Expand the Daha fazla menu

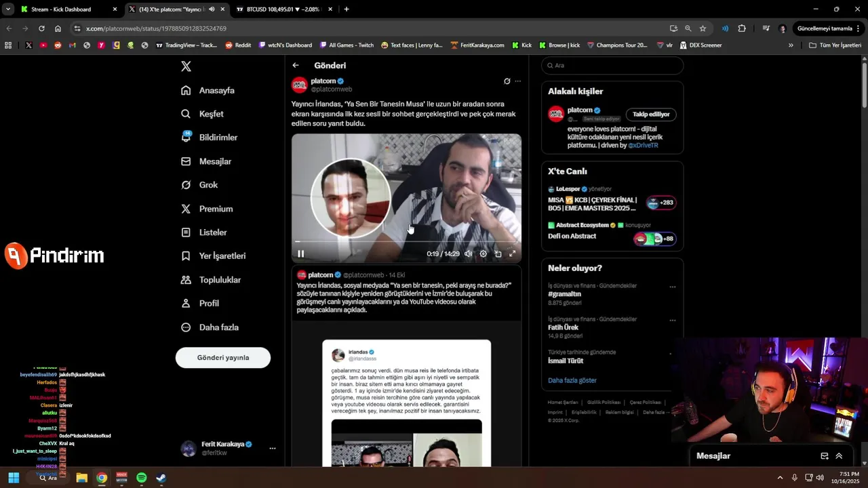pos(210,327)
